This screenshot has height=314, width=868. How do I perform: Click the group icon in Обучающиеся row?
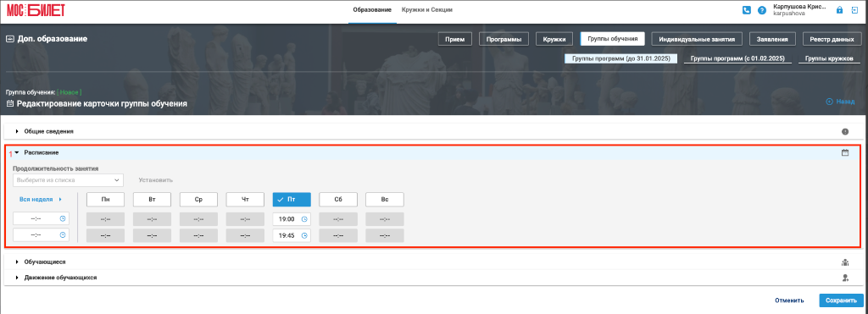click(845, 262)
